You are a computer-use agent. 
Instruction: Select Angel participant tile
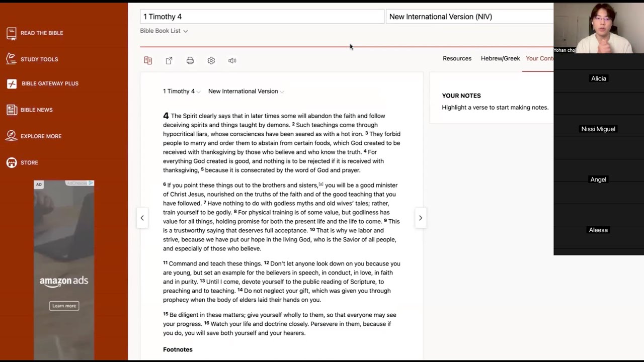(599, 179)
